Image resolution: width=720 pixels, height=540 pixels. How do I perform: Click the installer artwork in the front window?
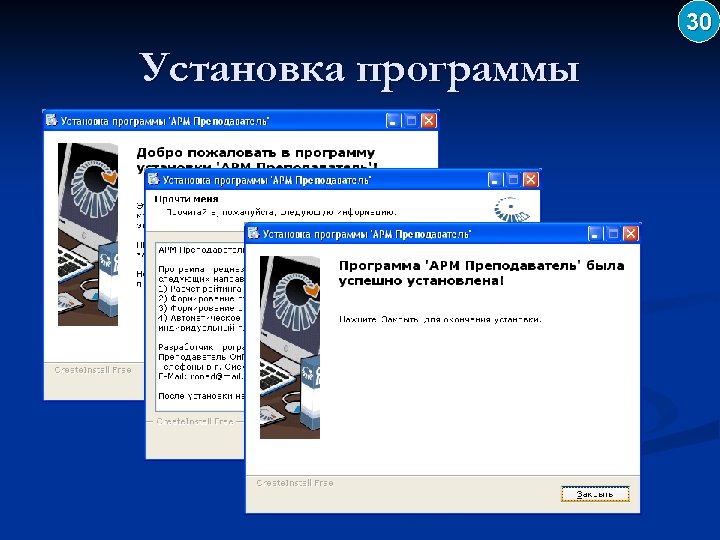(290, 347)
